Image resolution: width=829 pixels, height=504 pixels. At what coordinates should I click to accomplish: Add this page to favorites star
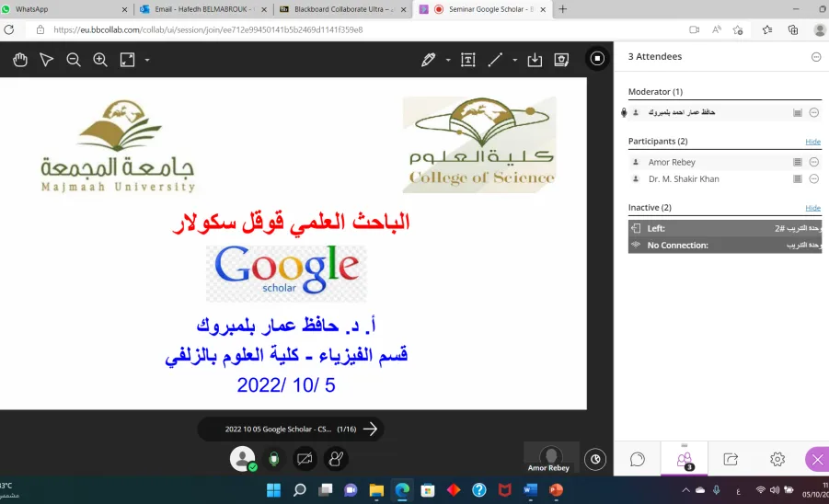coord(738,30)
